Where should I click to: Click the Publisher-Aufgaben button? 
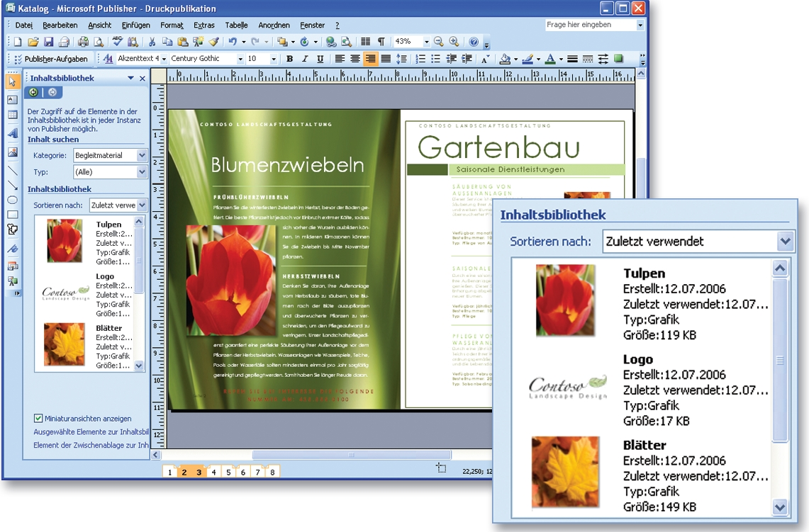click(x=51, y=59)
